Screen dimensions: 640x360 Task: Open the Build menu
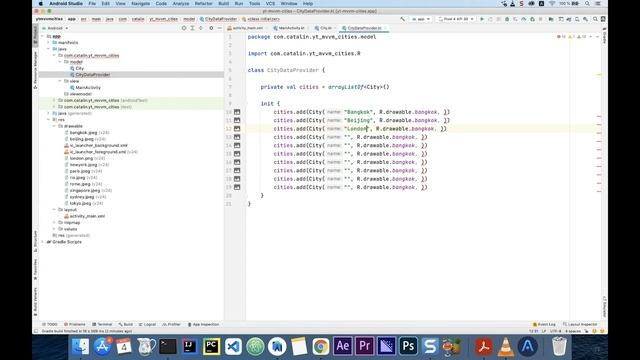point(224,4)
